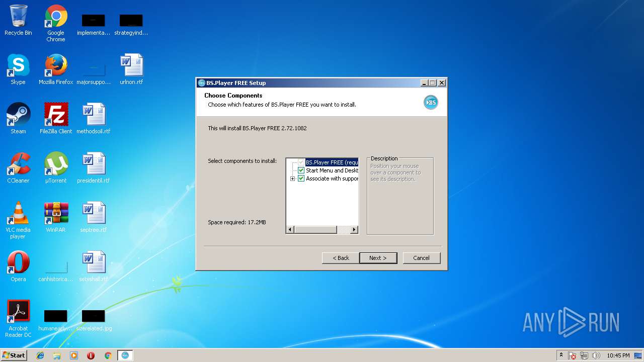Launch Mozilla Firefox desktop shortcut
The image size is (644, 362).
[x=56, y=69]
